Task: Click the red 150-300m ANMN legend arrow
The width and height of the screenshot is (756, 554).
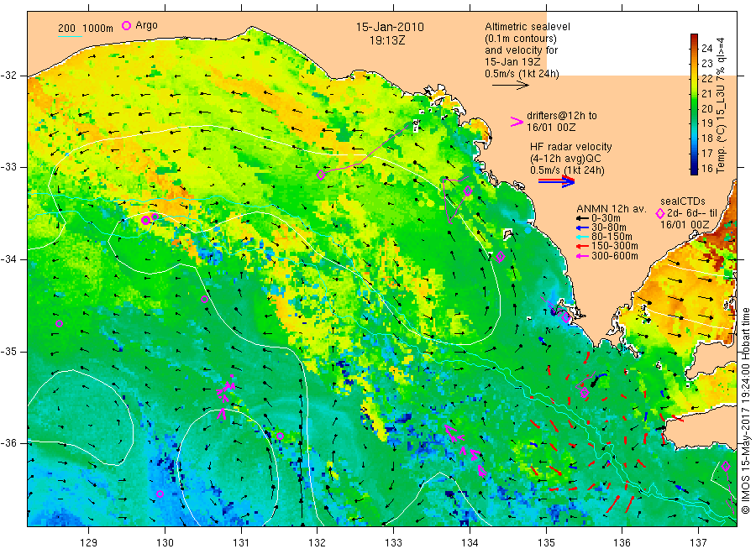Action: [582, 247]
